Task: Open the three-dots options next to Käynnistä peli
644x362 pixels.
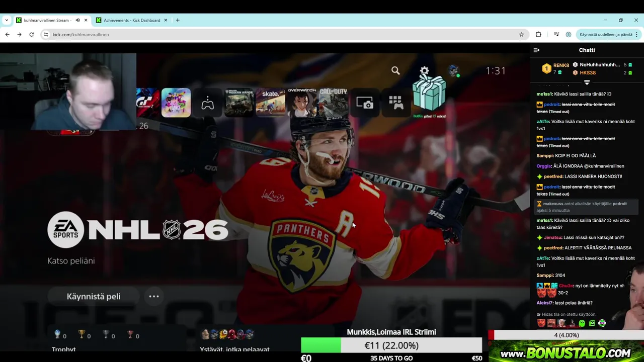Action: tap(154, 296)
